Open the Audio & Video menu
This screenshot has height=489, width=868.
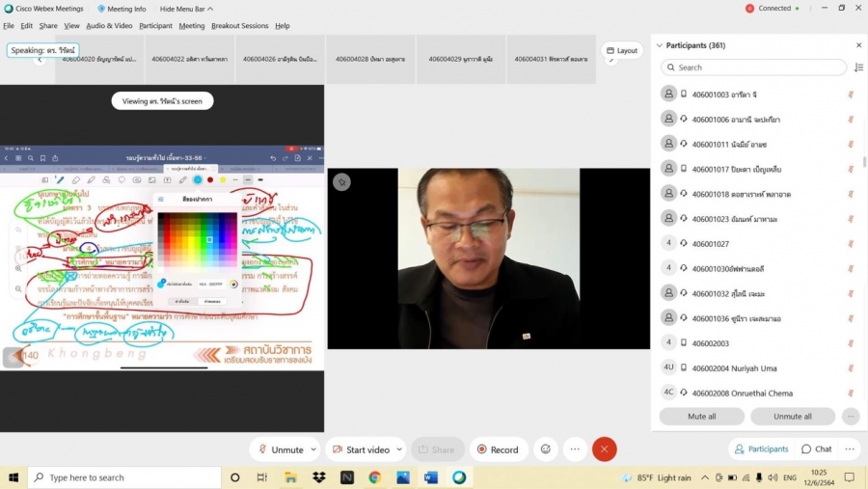(109, 26)
